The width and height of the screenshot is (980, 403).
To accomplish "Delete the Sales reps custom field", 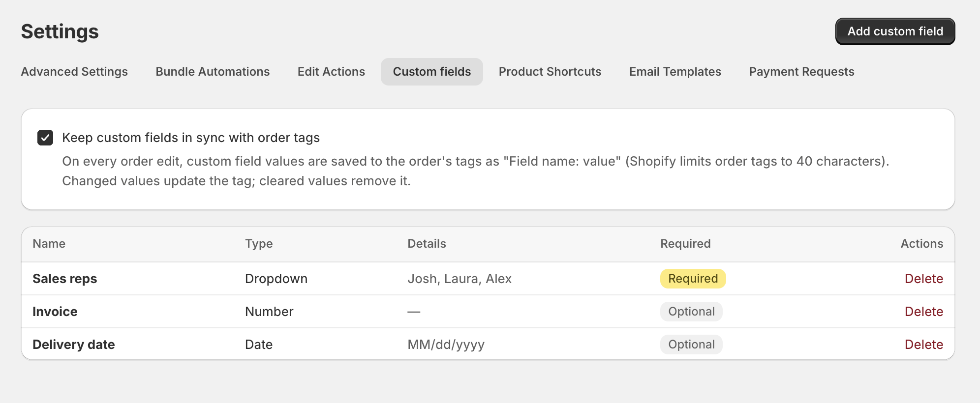I will click(924, 279).
